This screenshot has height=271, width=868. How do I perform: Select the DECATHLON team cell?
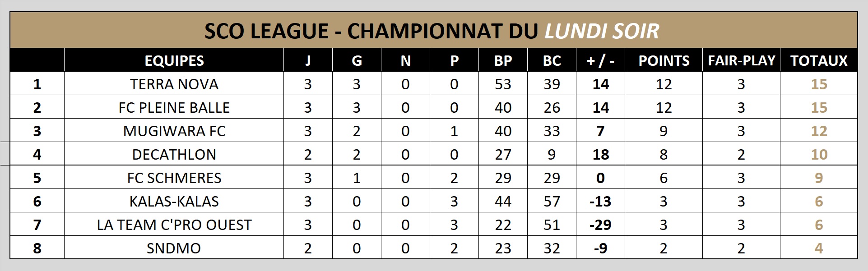pos(174,155)
